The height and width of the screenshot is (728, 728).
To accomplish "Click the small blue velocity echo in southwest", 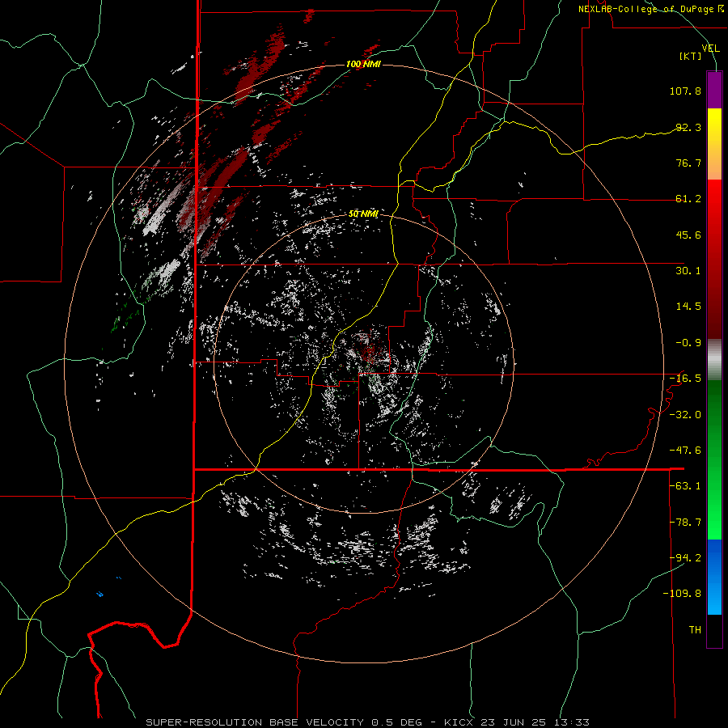I will tap(99, 594).
